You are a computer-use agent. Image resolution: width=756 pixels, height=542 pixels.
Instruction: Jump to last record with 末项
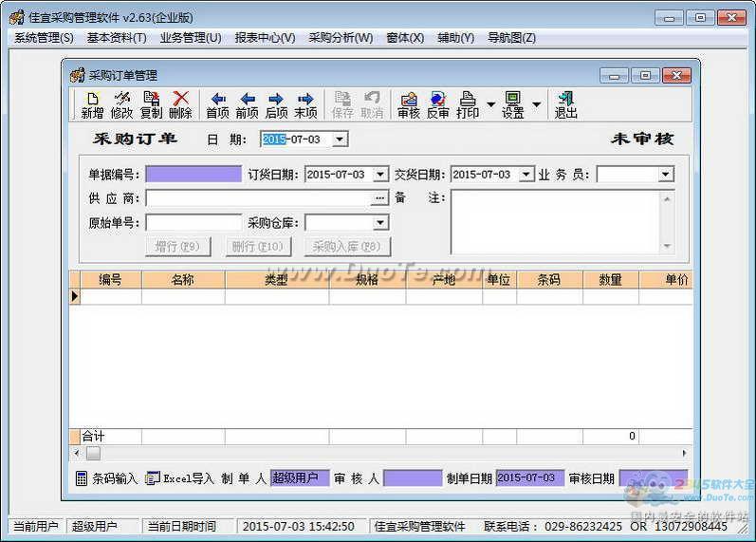[x=305, y=104]
